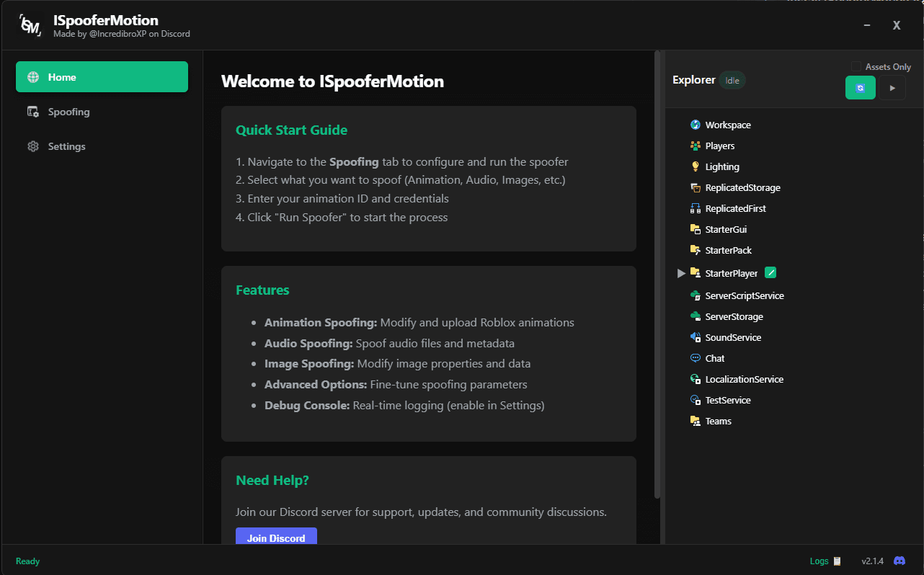
Task: Click the SoundService speaker icon
Action: coord(695,336)
